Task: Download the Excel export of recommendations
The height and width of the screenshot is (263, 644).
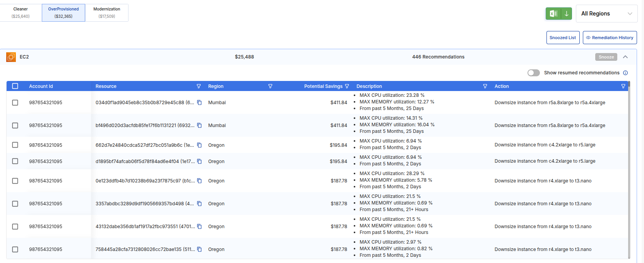Action: (x=558, y=14)
